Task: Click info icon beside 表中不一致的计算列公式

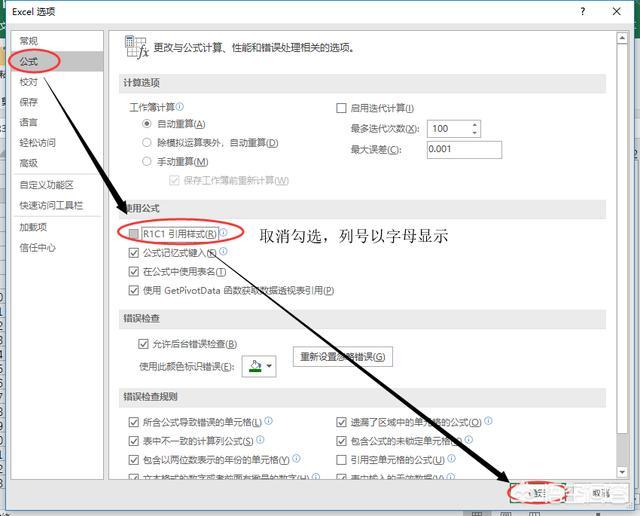Action: 260,440
